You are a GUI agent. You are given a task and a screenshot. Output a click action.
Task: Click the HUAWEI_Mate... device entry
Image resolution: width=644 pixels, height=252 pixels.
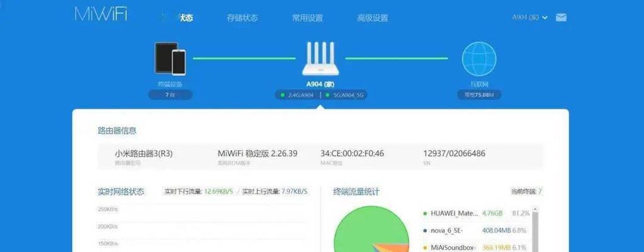[x=455, y=214]
